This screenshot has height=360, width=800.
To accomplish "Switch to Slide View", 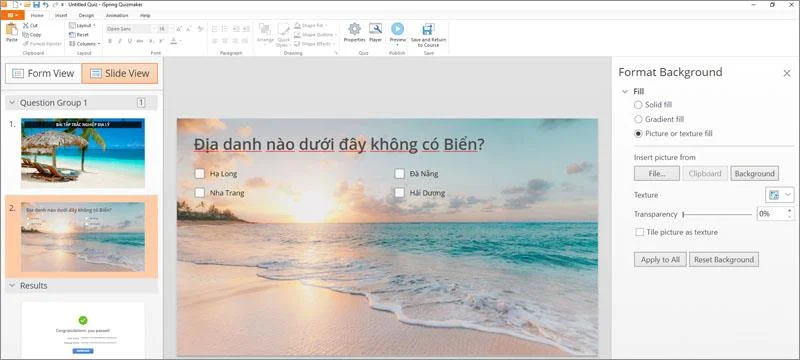I will pos(120,73).
